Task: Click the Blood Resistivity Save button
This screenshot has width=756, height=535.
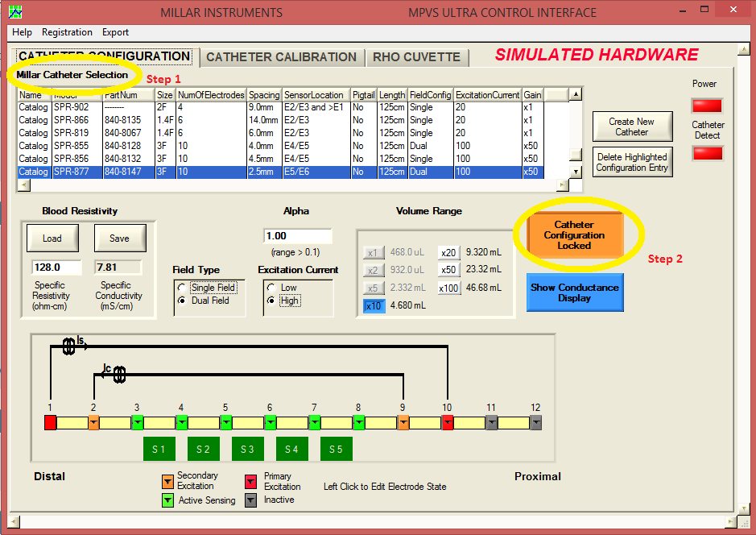Action: [x=120, y=238]
